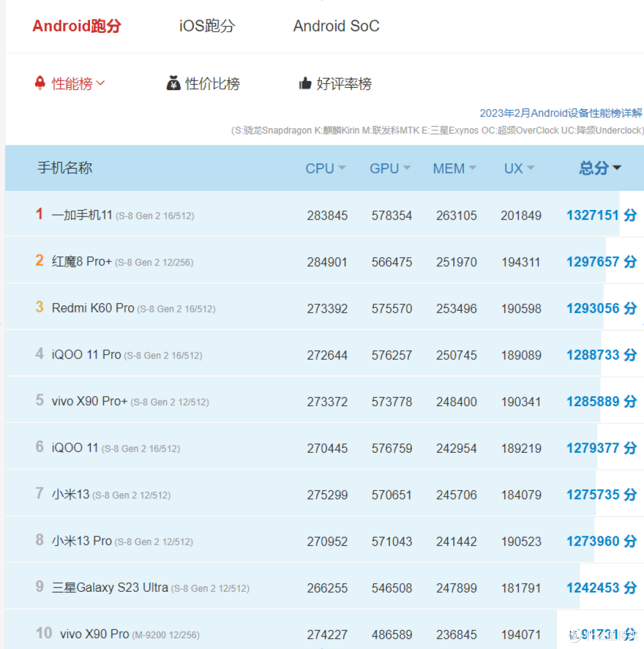Click the chipset abbreviation legend note
Screen dimensions: 644x649
(437, 131)
